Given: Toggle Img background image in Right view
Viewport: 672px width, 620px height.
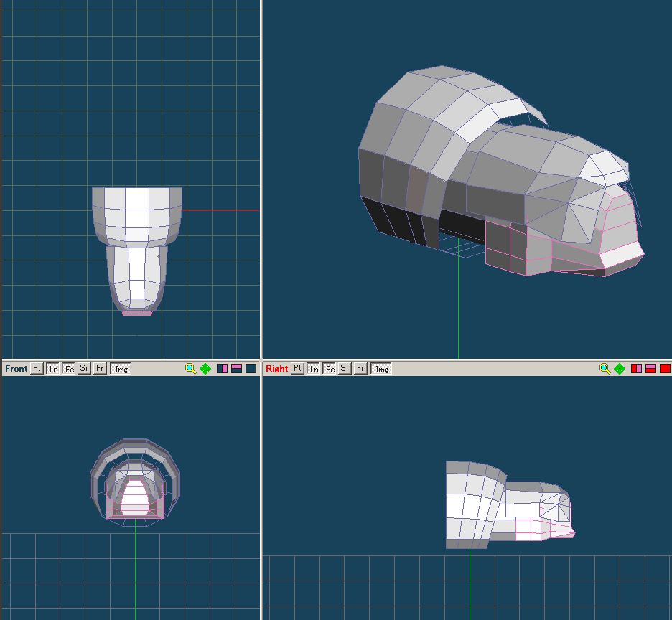Looking at the screenshot, I should tap(382, 369).
